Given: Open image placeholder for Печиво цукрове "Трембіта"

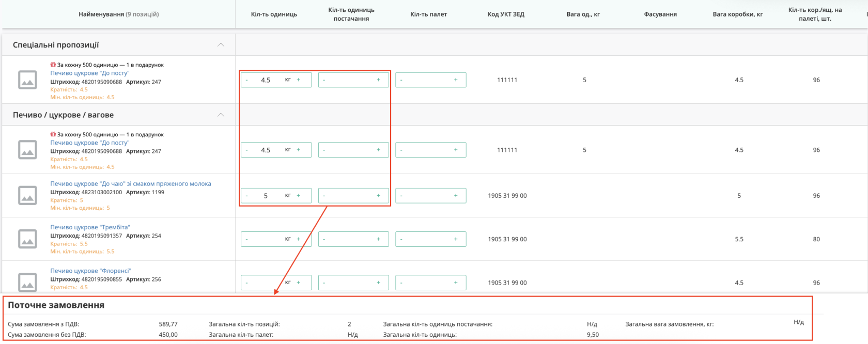Looking at the screenshot, I should [x=27, y=239].
